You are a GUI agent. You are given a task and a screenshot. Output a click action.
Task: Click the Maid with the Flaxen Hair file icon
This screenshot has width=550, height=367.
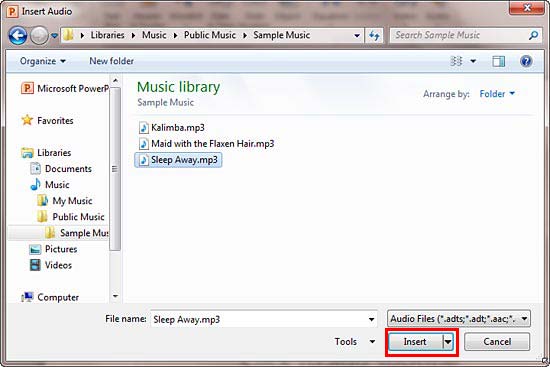(143, 144)
